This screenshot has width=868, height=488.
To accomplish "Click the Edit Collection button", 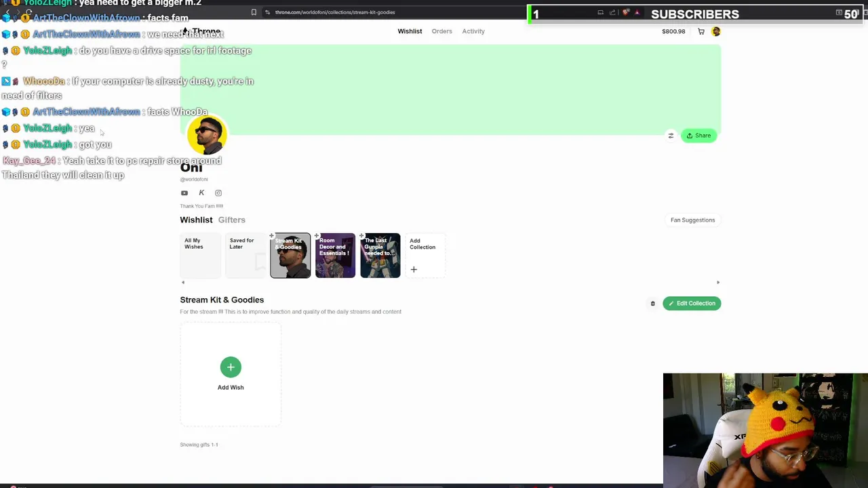I will coord(692,304).
